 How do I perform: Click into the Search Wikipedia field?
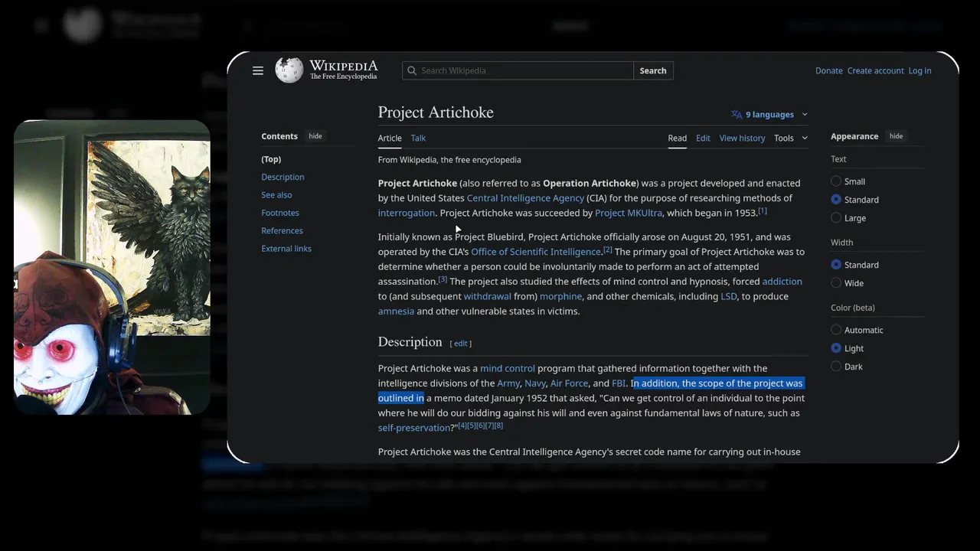[518, 70]
